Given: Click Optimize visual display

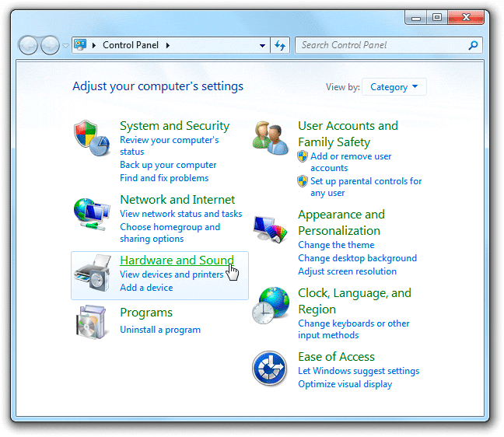Looking at the screenshot, I should (345, 384).
